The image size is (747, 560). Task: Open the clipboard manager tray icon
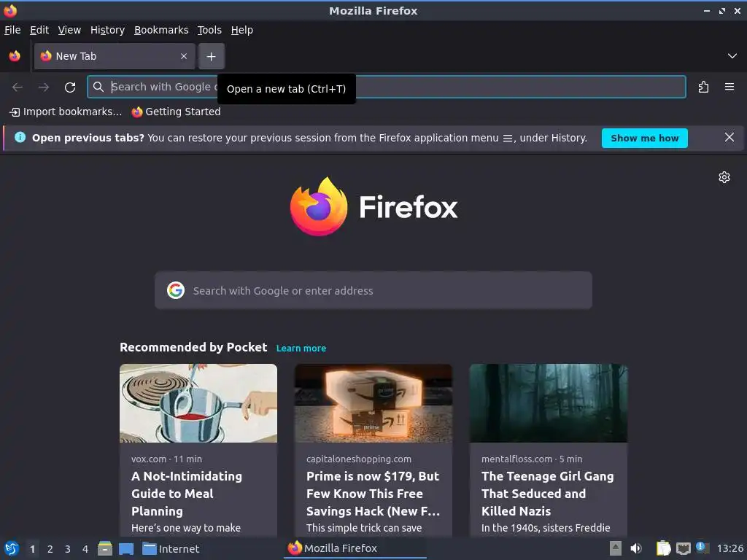pyautogui.click(x=663, y=548)
